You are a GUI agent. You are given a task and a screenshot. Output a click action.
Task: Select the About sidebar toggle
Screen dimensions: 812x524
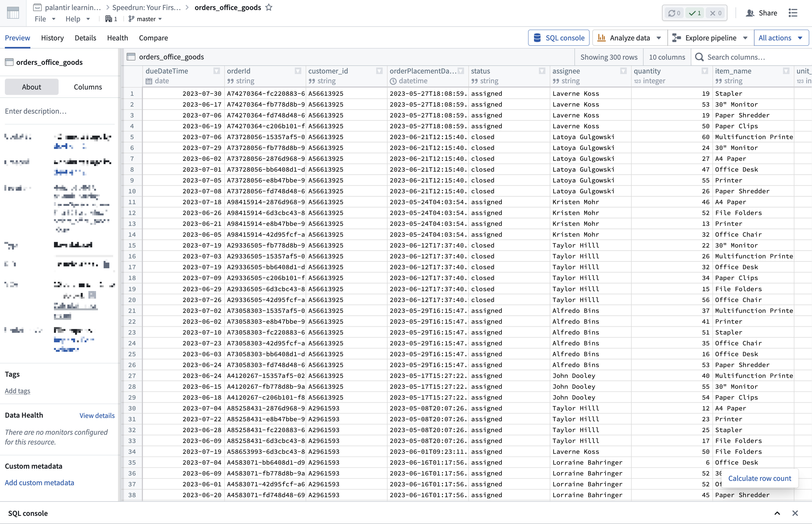click(x=31, y=87)
